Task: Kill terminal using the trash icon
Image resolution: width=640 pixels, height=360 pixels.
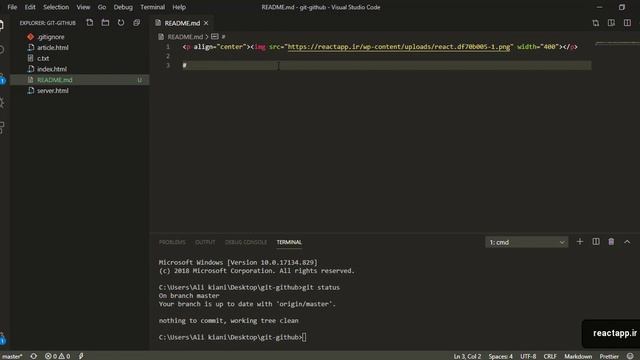Action: click(x=611, y=242)
